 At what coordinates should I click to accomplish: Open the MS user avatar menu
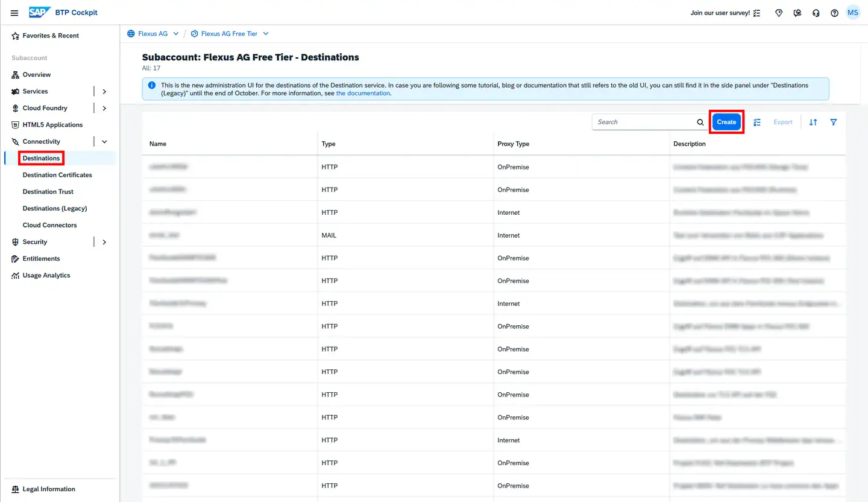(x=852, y=13)
